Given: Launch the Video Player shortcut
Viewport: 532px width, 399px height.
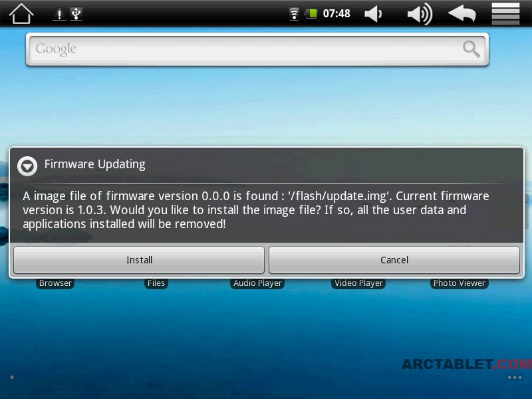Looking at the screenshot, I should pos(358,283).
